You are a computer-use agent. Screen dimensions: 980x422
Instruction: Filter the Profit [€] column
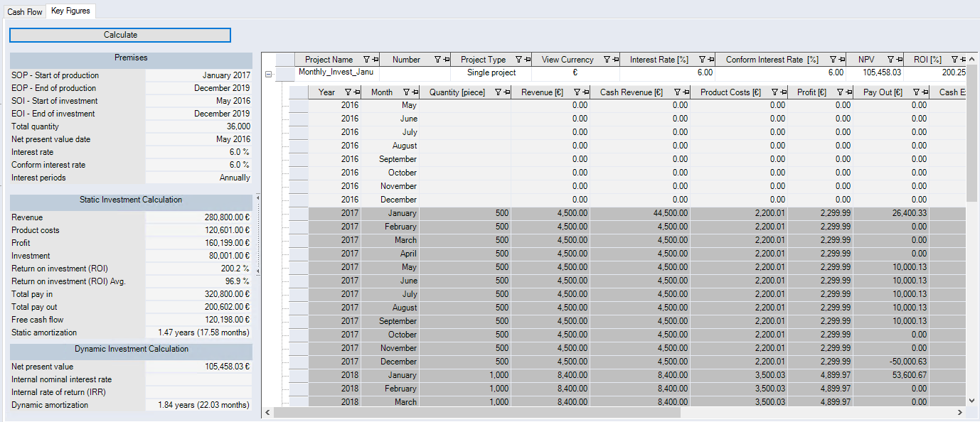tap(839, 92)
